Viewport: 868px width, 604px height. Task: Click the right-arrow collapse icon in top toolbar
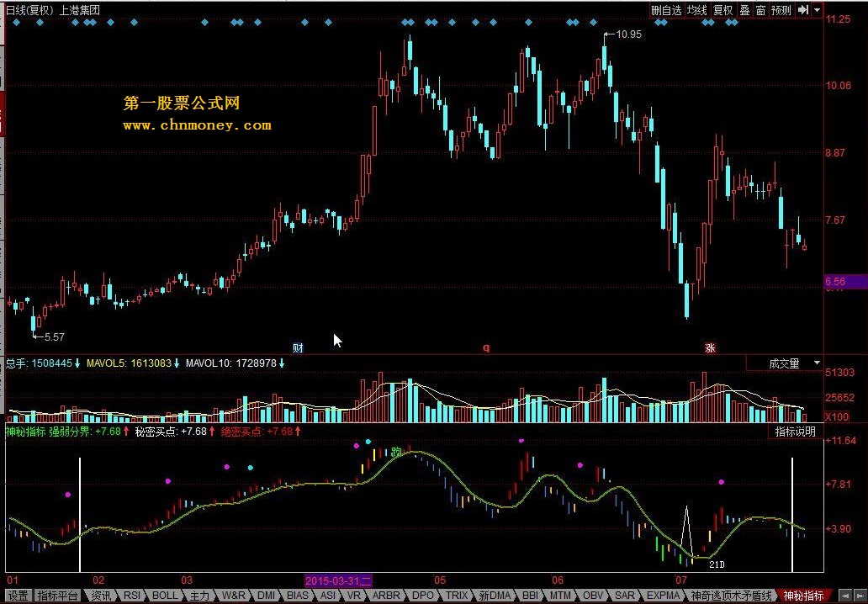click(x=803, y=10)
